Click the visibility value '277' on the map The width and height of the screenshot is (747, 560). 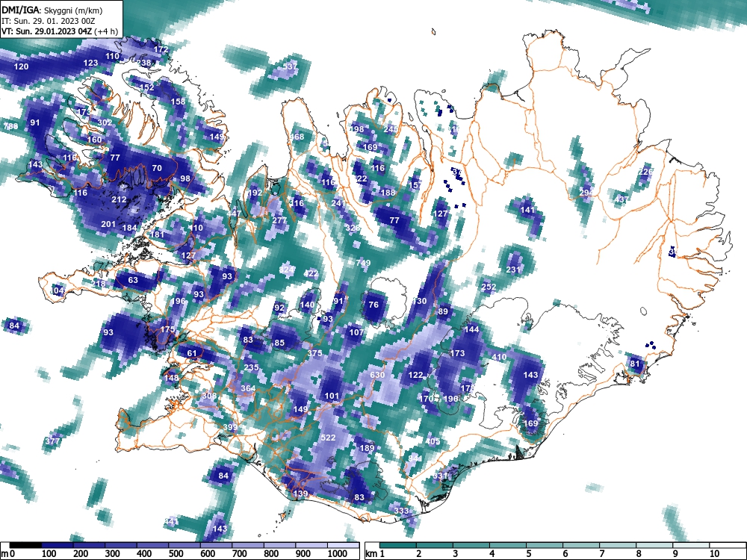[279, 220]
